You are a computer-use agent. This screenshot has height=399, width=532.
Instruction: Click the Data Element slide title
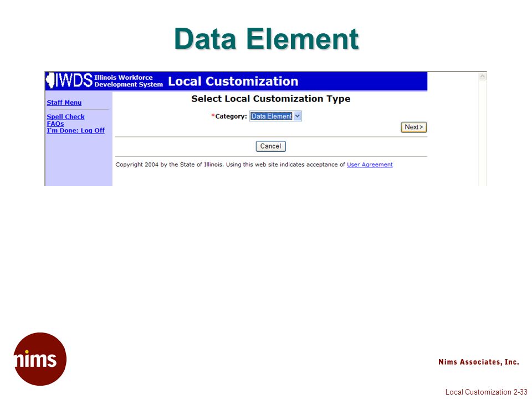[267, 39]
